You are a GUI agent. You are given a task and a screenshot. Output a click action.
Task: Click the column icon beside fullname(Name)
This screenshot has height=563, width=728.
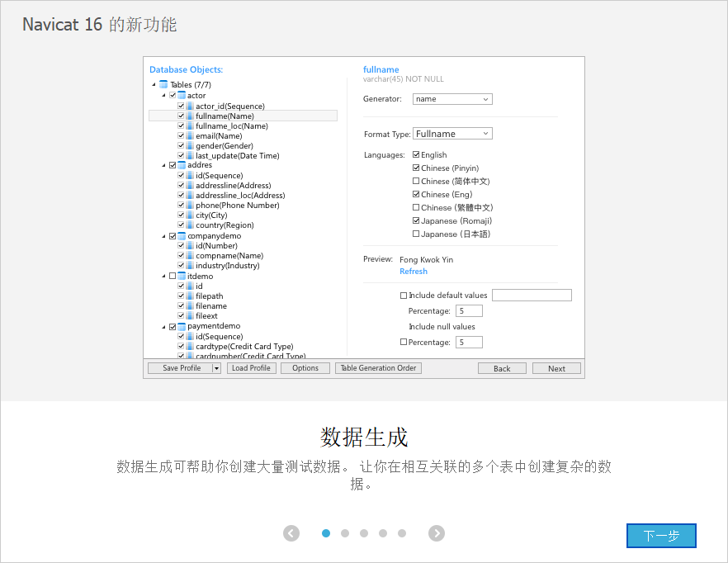click(x=190, y=116)
